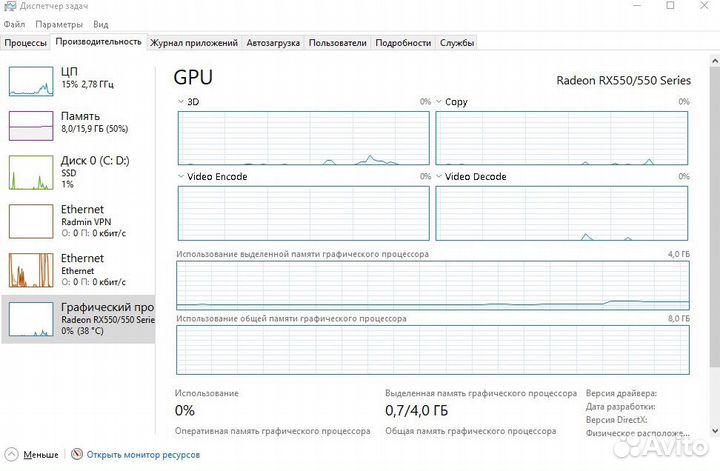This screenshot has height=471, width=720.
Task: Open the Copy engine dropdown chevron
Action: [439, 101]
